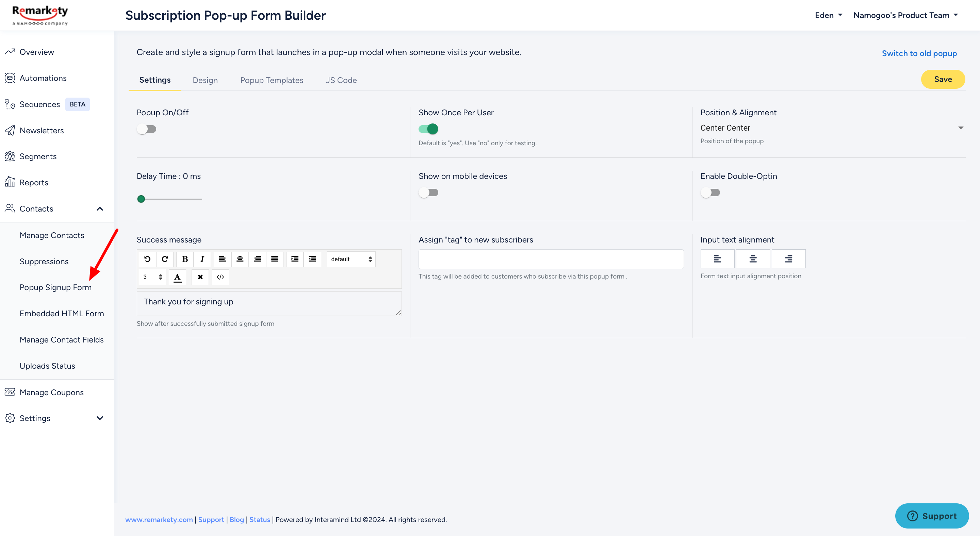Open the Eden user dropdown

pos(829,16)
